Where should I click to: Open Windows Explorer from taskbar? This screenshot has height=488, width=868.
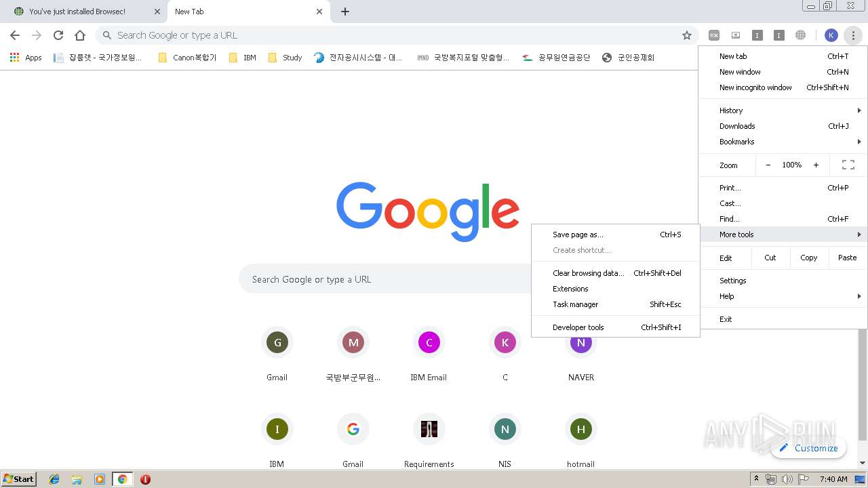tap(77, 479)
